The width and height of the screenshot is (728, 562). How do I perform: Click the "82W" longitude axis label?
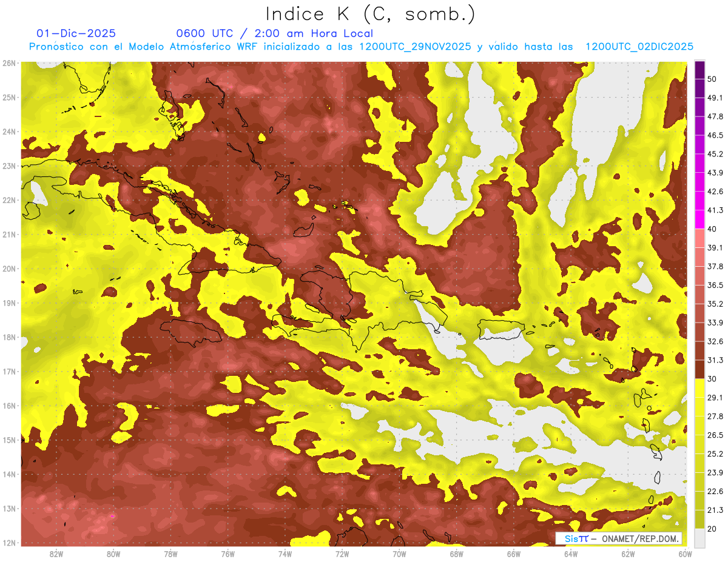pyautogui.click(x=56, y=554)
